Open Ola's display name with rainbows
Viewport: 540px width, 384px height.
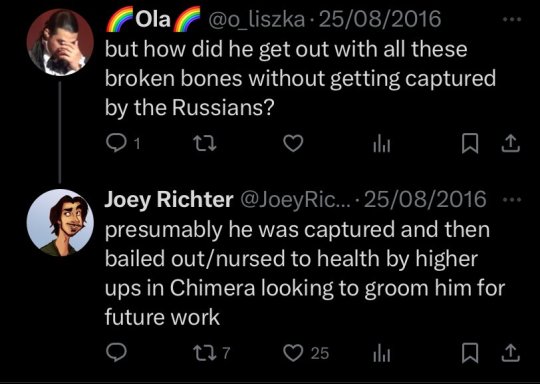[x=153, y=19]
